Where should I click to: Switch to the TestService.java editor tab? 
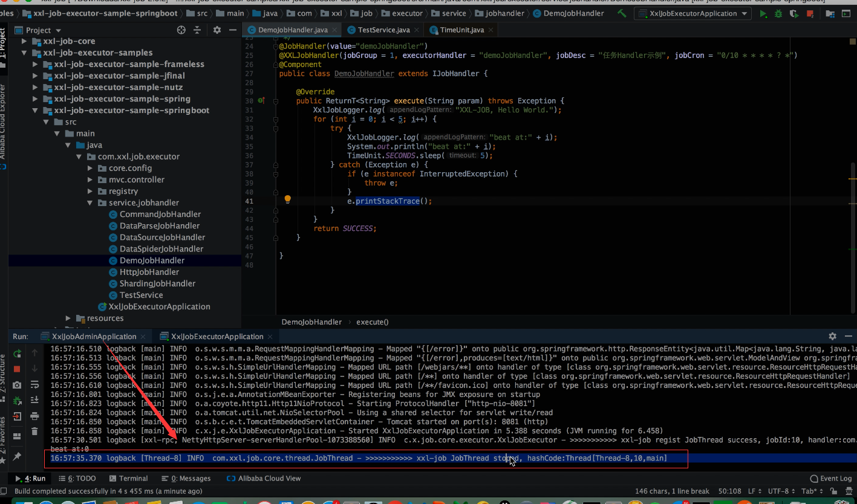tap(383, 30)
